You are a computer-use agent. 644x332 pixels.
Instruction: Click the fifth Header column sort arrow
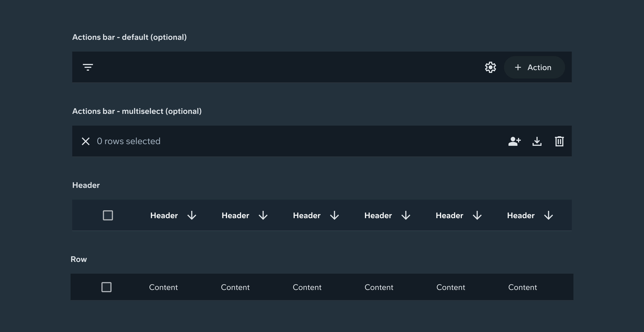click(477, 215)
